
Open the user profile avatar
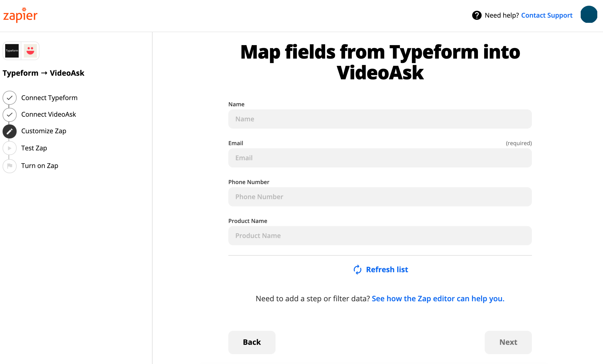pyautogui.click(x=589, y=14)
